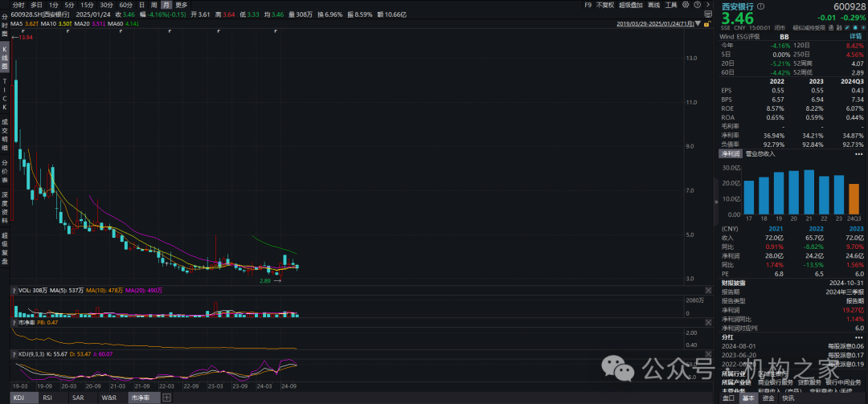Click the 超级叠加 button
This screenshot has width=868, height=404.
[632, 5]
